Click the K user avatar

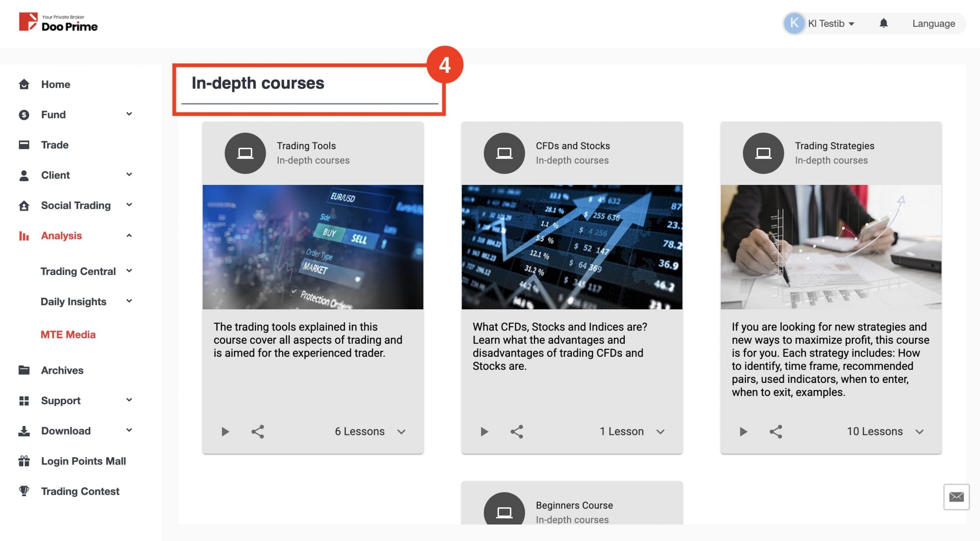[794, 23]
